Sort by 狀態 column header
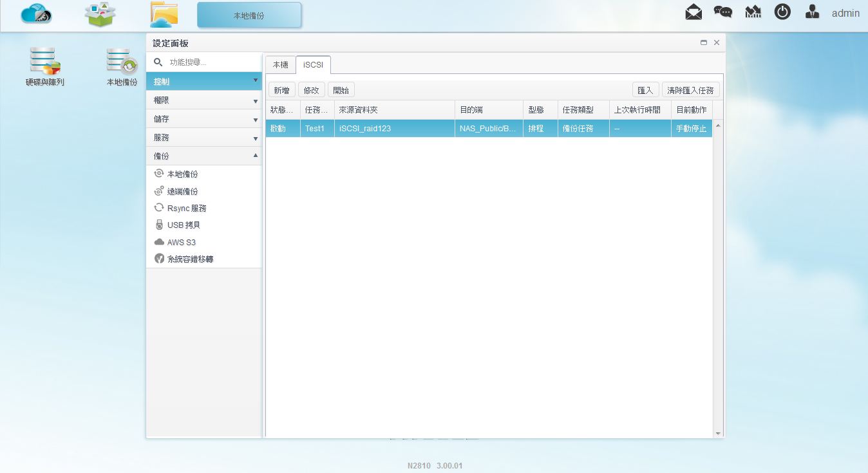This screenshot has height=473, width=868. pos(283,110)
